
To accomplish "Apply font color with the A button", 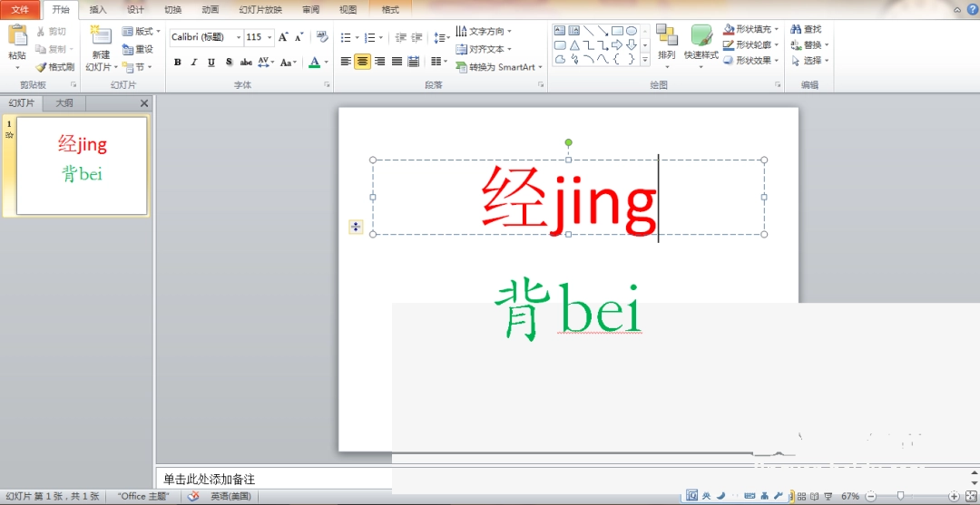I will [x=314, y=62].
